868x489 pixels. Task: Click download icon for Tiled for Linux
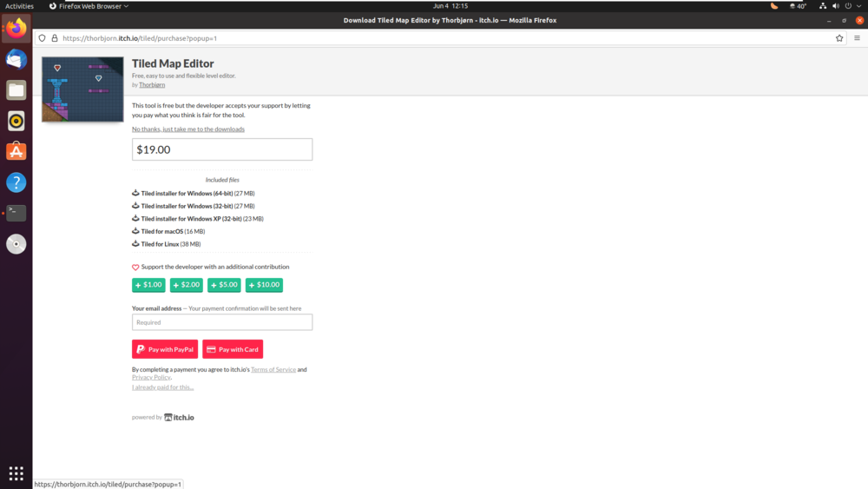point(135,244)
